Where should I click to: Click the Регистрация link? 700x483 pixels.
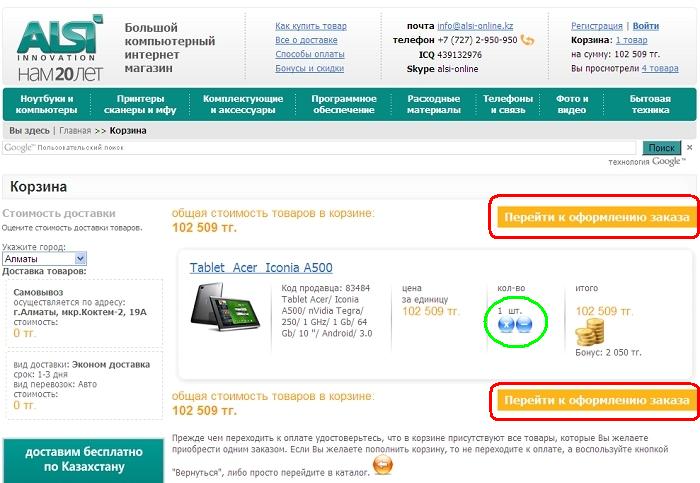[596, 26]
